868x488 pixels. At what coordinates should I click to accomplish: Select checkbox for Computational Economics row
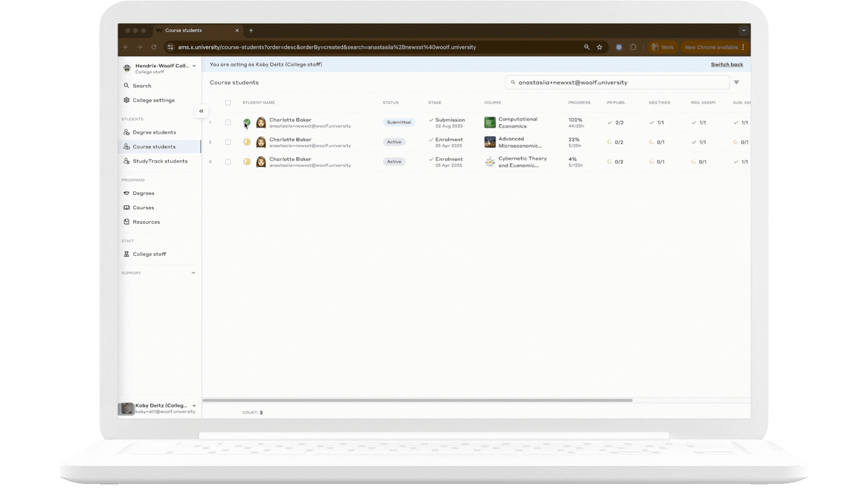[x=228, y=122]
